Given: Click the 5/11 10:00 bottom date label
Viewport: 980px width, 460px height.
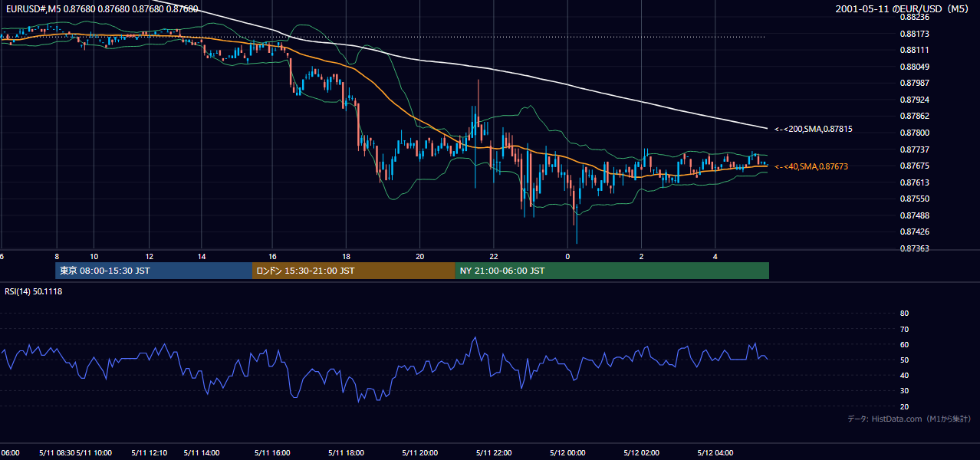Looking at the screenshot, I should coord(94,453).
